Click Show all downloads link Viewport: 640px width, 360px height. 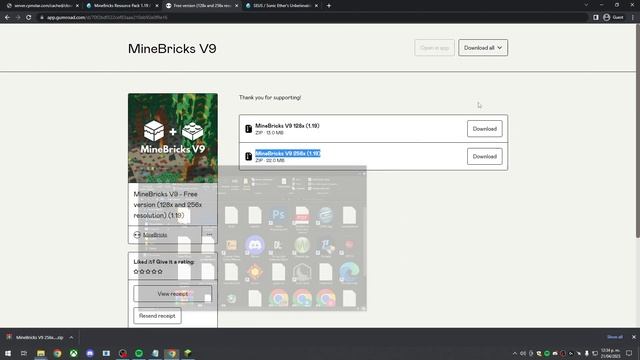coord(615,337)
